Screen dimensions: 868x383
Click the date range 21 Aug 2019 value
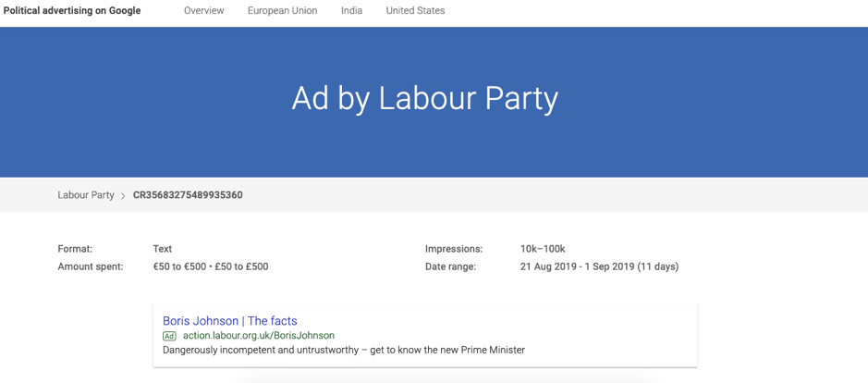599,266
